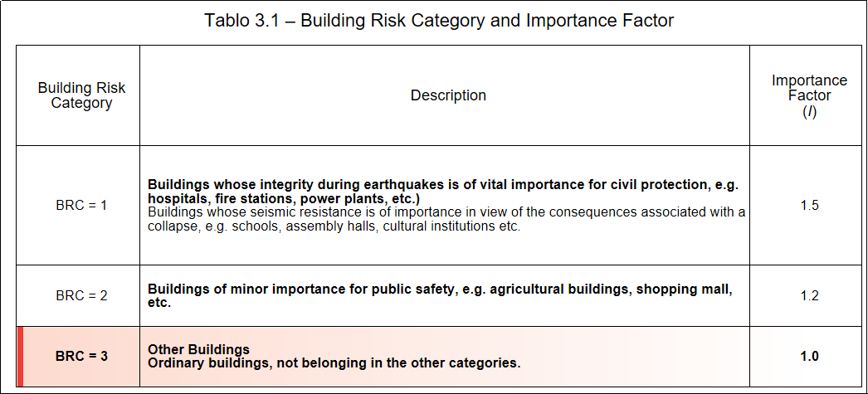The height and width of the screenshot is (394, 868).
Task: Click the "Ordinary buildings, not belonging" line
Action: pyautogui.click(x=334, y=363)
